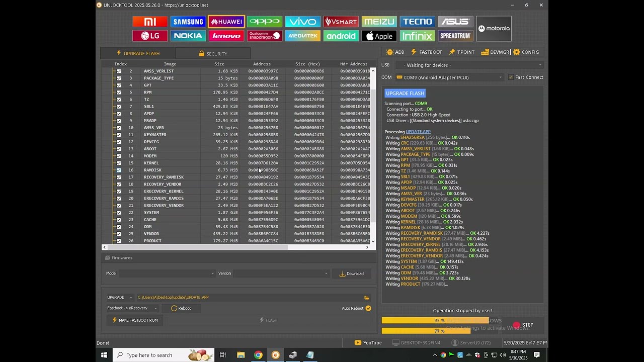The height and width of the screenshot is (362, 644).
Task: Open the ADB tool menu
Action: pos(395,52)
